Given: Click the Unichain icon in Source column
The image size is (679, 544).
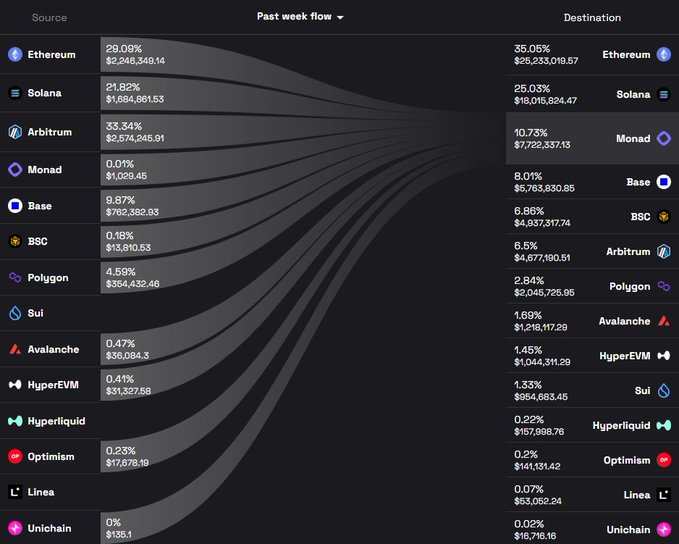Looking at the screenshot, I should tap(15, 528).
